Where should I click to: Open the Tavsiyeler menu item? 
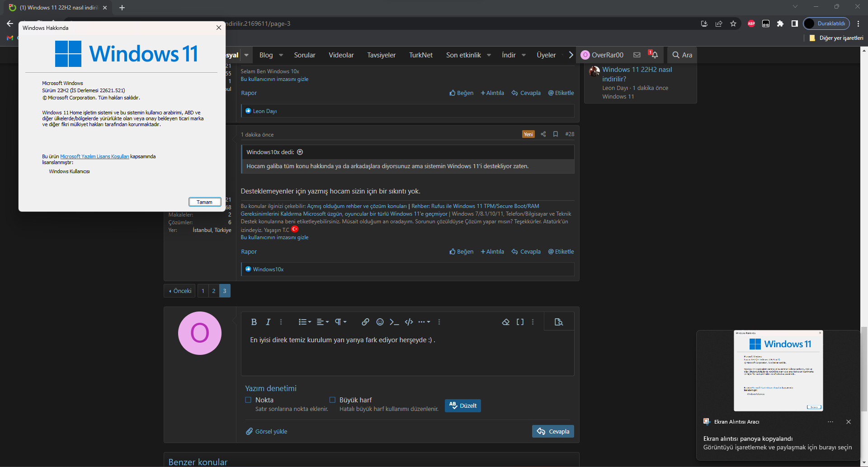pos(381,55)
